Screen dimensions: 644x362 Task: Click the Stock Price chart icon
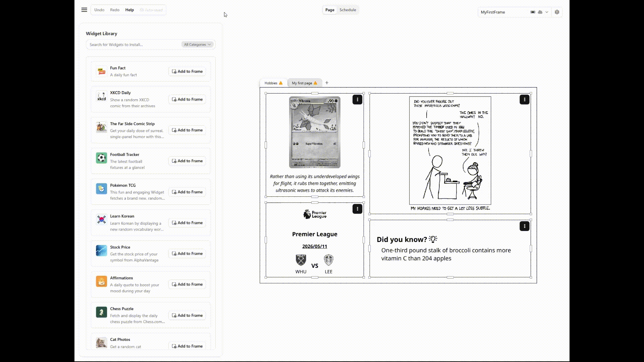[x=101, y=250]
